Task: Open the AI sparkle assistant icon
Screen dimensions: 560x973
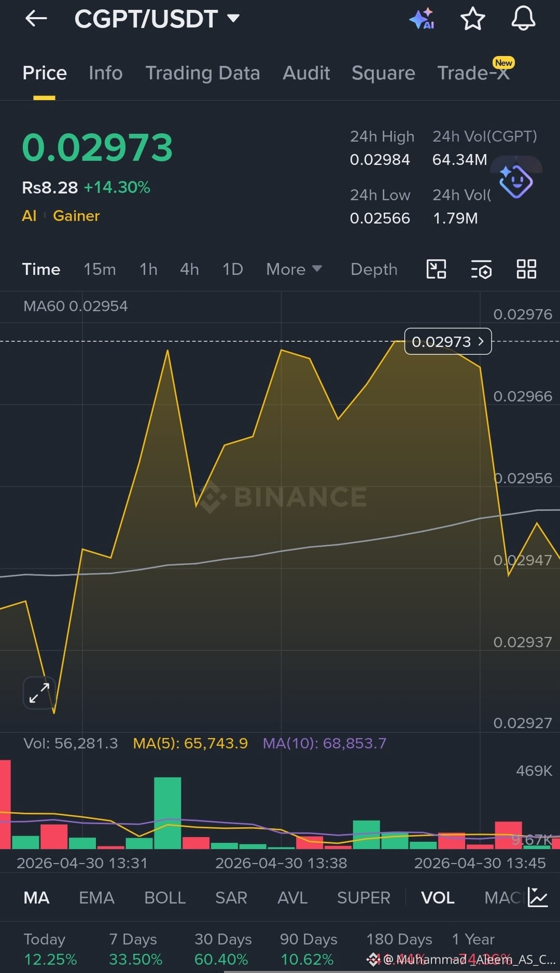Action: click(x=422, y=19)
